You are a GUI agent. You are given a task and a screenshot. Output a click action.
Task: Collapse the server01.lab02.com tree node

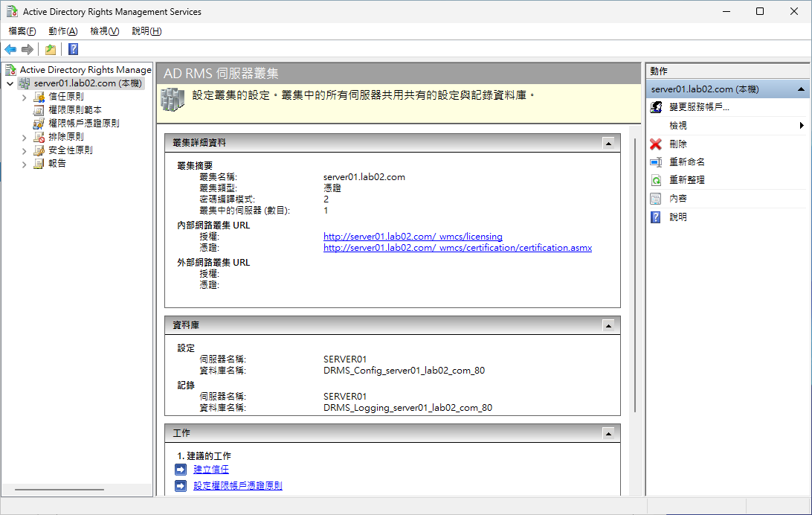10,83
